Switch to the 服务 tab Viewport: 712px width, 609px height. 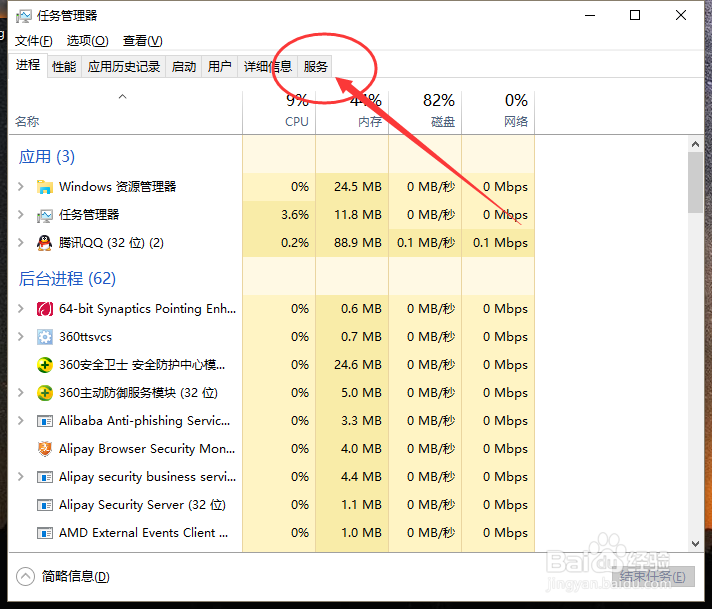316,67
